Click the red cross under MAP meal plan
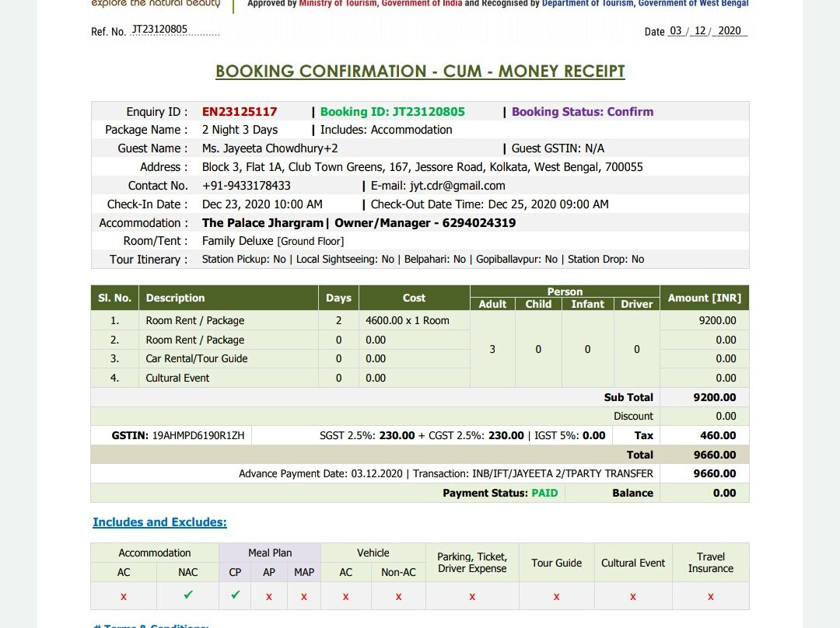Image resolution: width=840 pixels, height=628 pixels. tap(304, 596)
